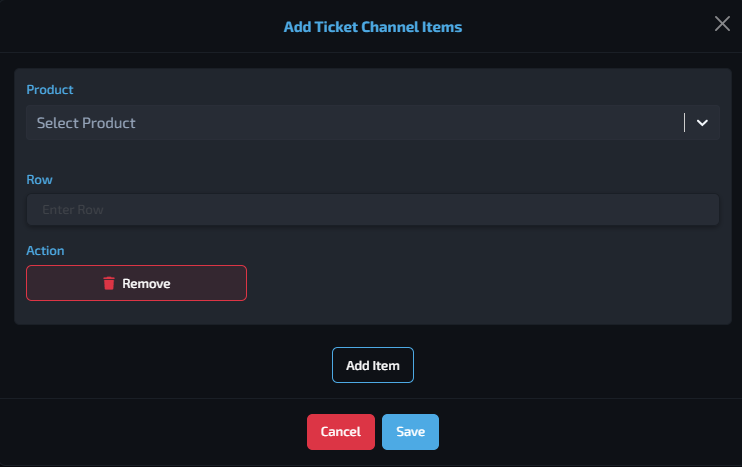Click the Row field label

point(39,179)
